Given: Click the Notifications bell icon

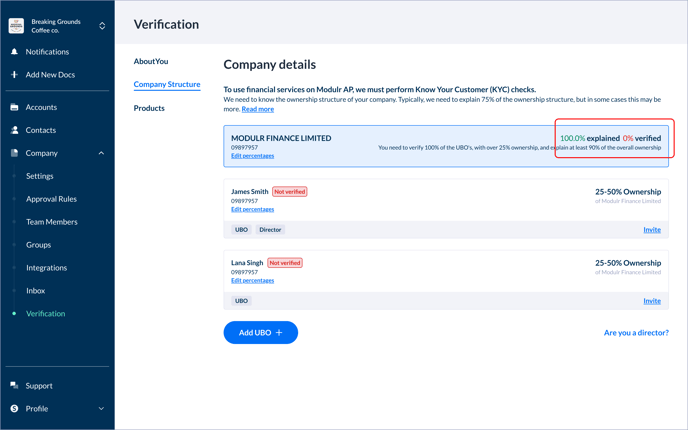Looking at the screenshot, I should [x=14, y=52].
